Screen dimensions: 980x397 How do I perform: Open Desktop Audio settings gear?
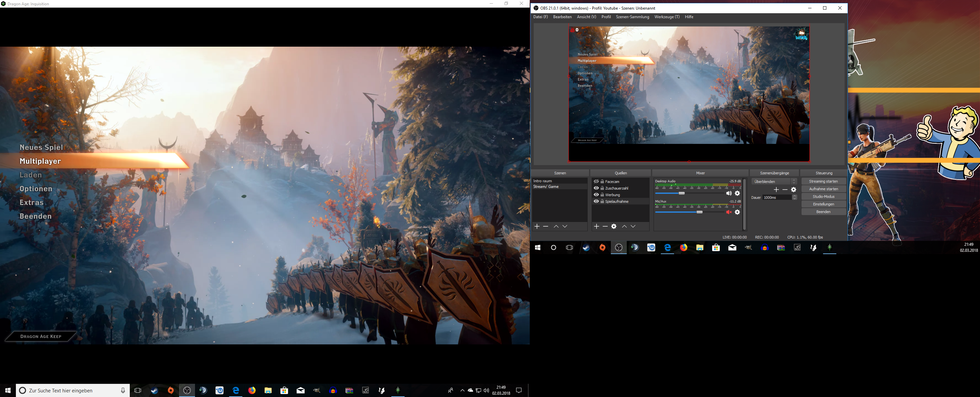[x=737, y=193]
